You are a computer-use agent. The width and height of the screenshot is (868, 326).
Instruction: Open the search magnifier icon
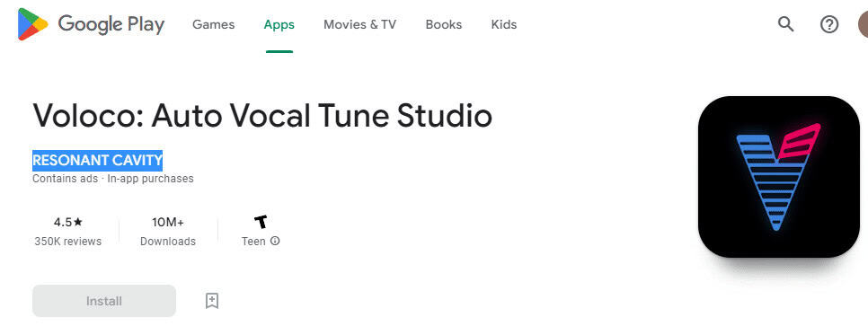pyautogui.click(x=786, y=24)
